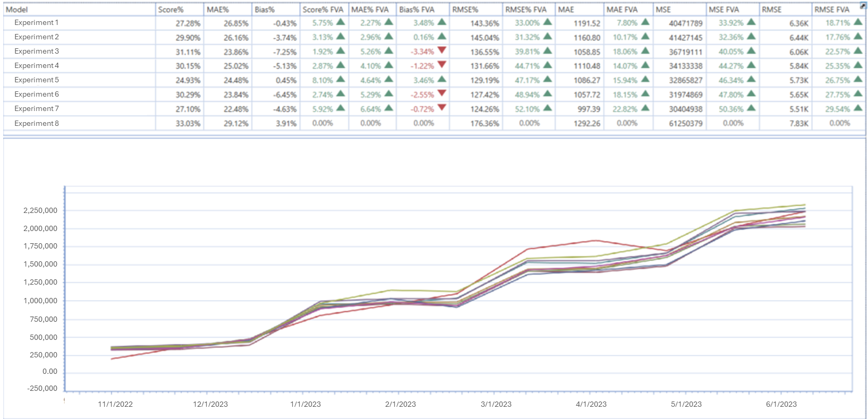Click red down arrow in Experiment 7 Bias% FVA

pos(441,108)
